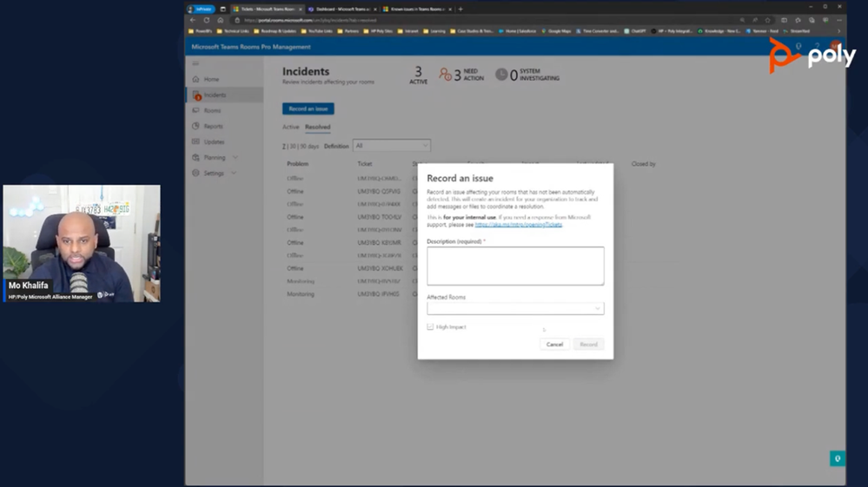Click the browser Back arrow
Screen dimensions: 868x487
(193, 20)
